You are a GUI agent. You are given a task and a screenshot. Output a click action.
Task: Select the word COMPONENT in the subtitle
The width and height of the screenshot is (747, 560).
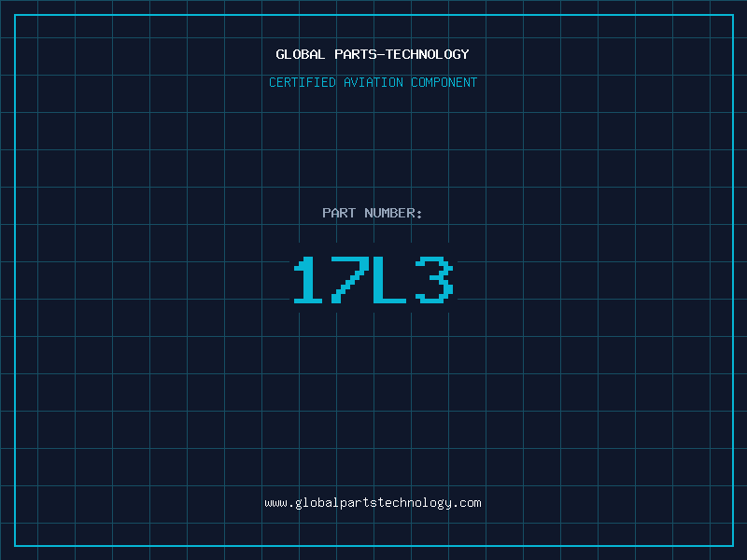coord(444,82)
